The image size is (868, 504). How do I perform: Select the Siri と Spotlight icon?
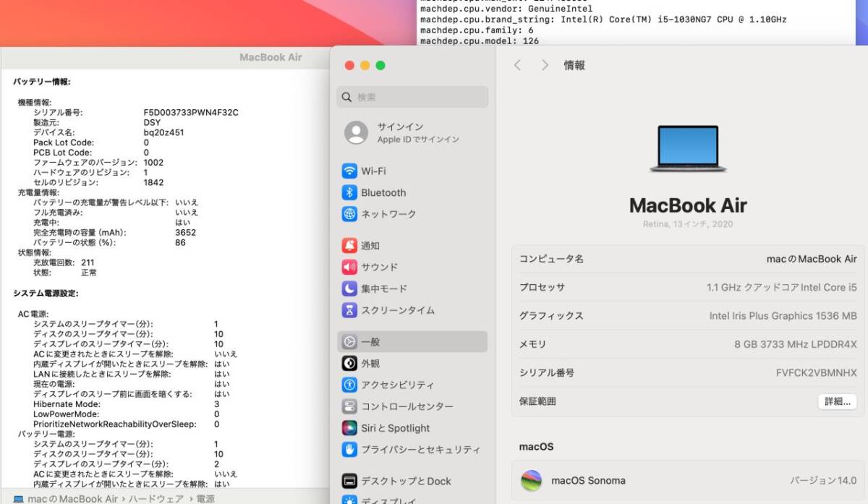tap(350, 428)
